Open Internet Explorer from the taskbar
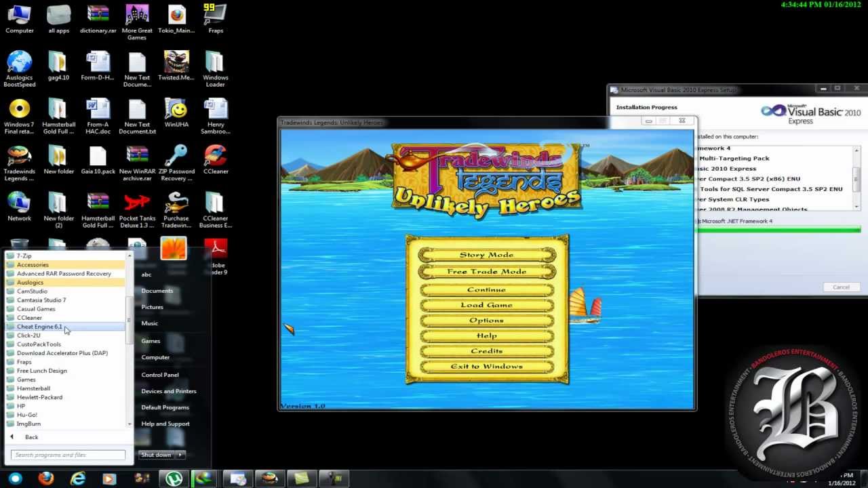Viewport: 868px width, 488px height. (78, 479)
